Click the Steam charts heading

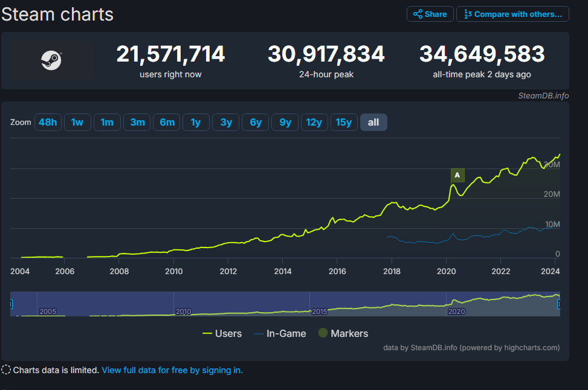[57, 14]
